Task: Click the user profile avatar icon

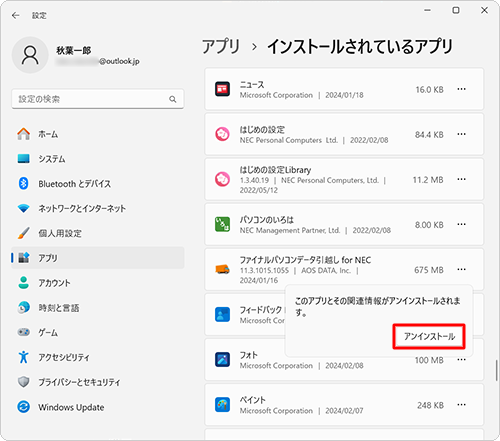Action: click(x=30, y=55)
